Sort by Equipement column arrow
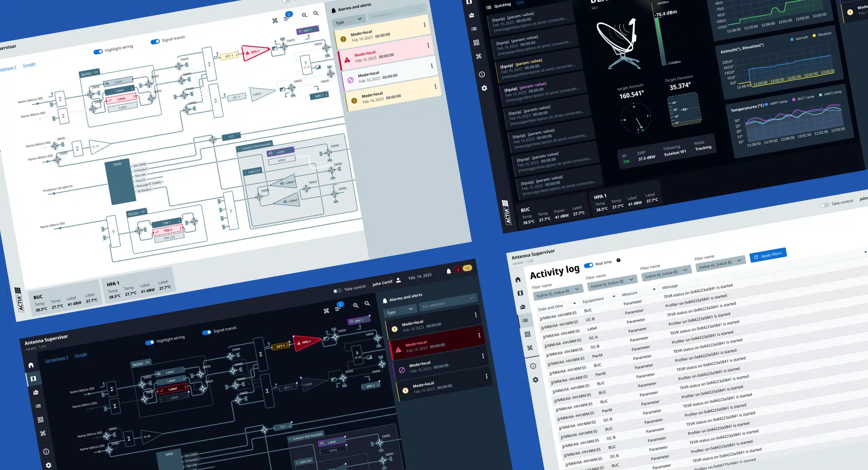The height and width of the screenshot is (470, 868). coord(614,296)
